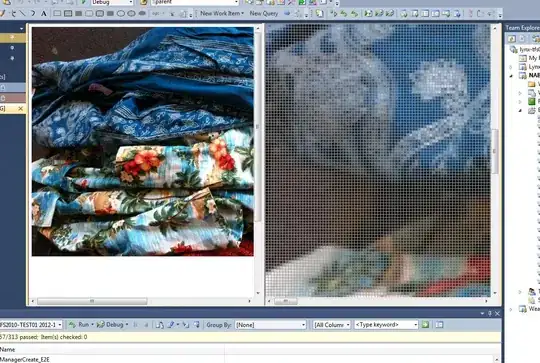Click the right image pane horizontal scrollbar thumb
This screenshot has width=540, height=363.
point(285,301)
